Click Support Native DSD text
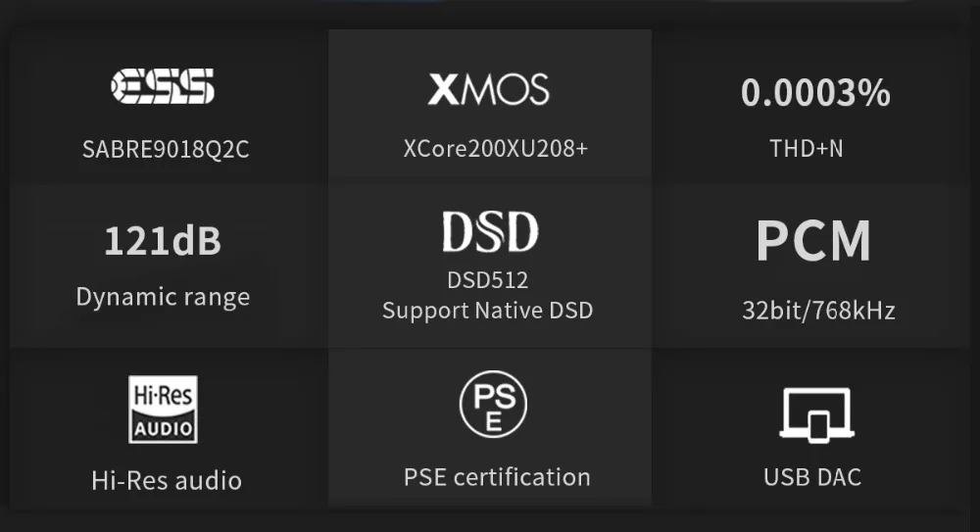 click(488, 311)
